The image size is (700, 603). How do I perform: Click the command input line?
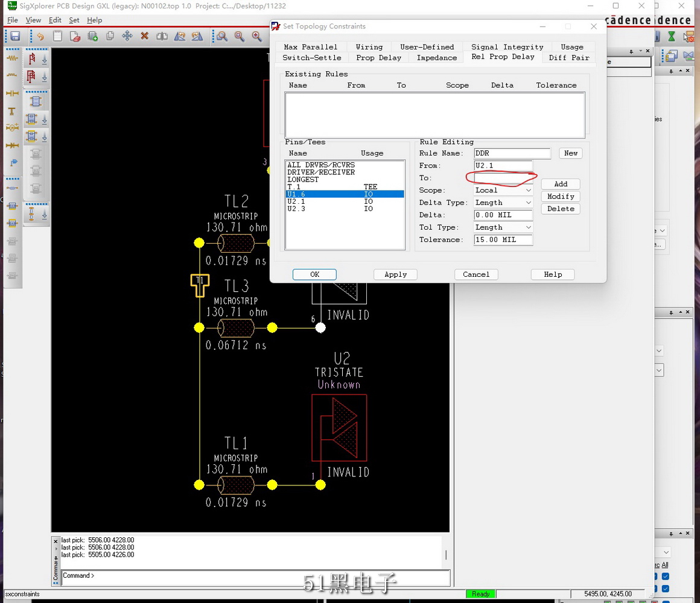255,577
